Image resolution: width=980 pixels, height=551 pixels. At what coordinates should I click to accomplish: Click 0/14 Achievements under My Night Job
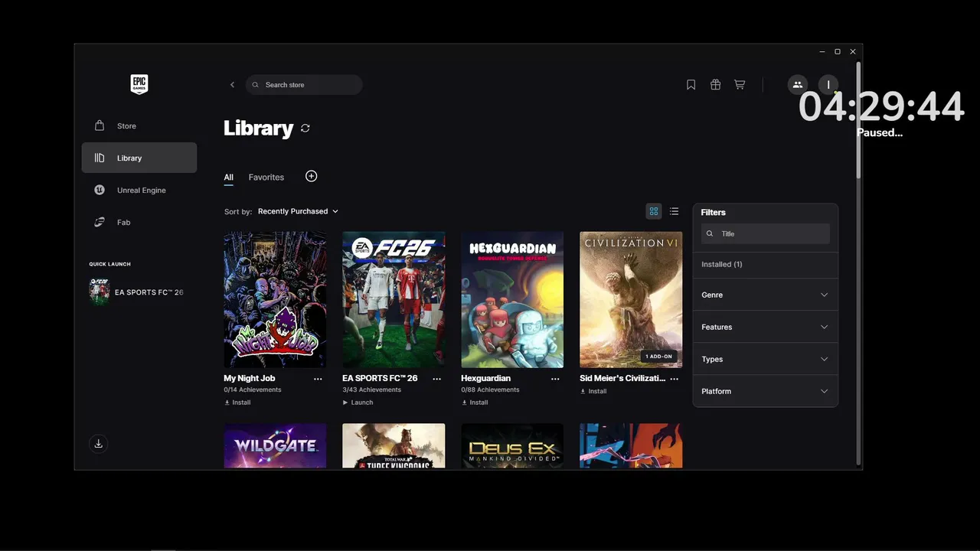click(x=253, y=390)
